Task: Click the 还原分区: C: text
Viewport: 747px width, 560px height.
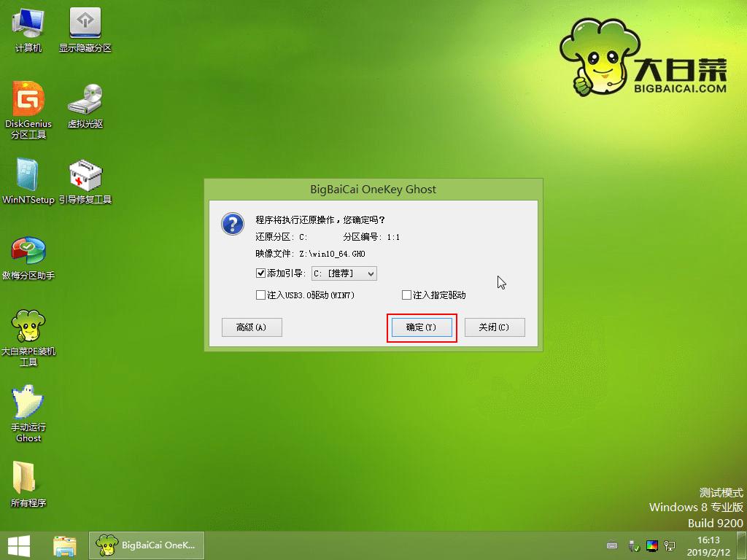Action: [x=282, y=237]
